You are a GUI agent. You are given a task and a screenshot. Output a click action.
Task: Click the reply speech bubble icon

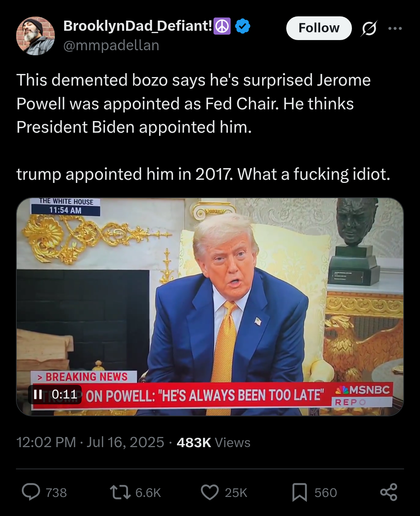point(31,492)
